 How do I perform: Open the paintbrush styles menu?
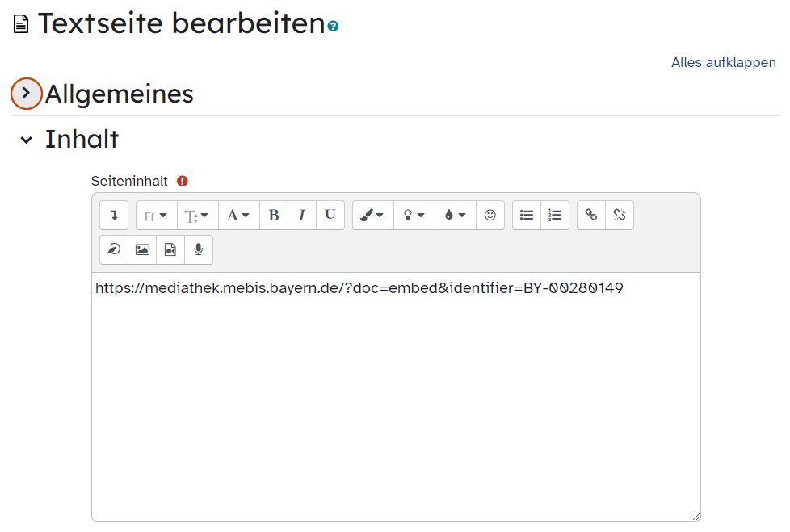[x=373, y=216]
